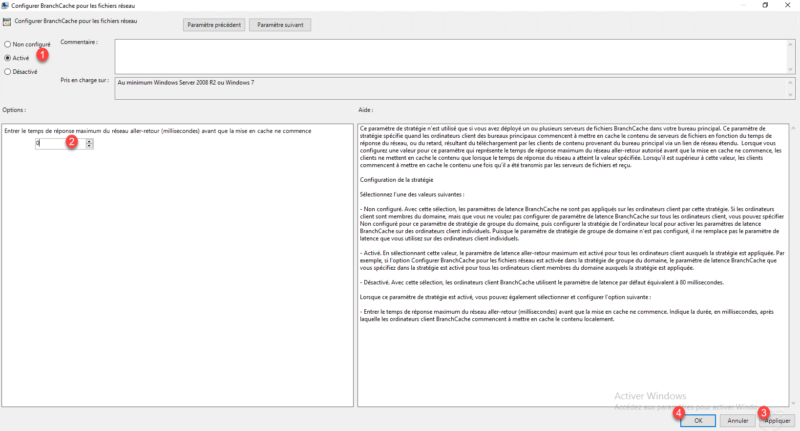This screenshot has height=431, width=800.
Task: Increase the milliseconds value with up arrow
Action: click(89, 141)
